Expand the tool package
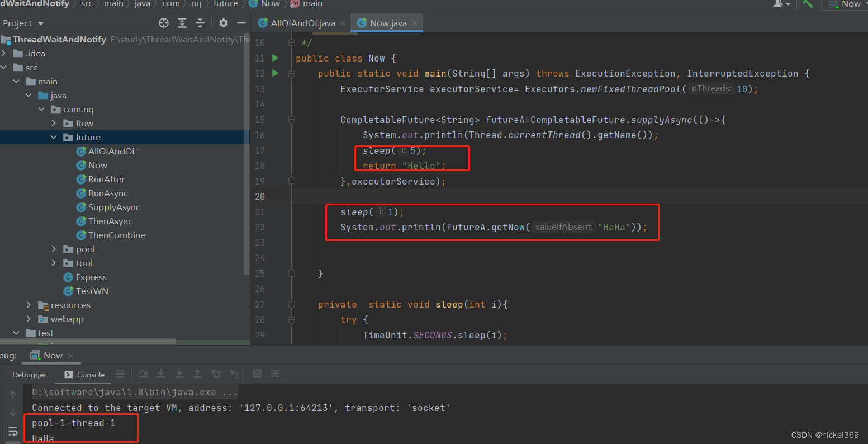868x444 pixels. tap(54, 263)
